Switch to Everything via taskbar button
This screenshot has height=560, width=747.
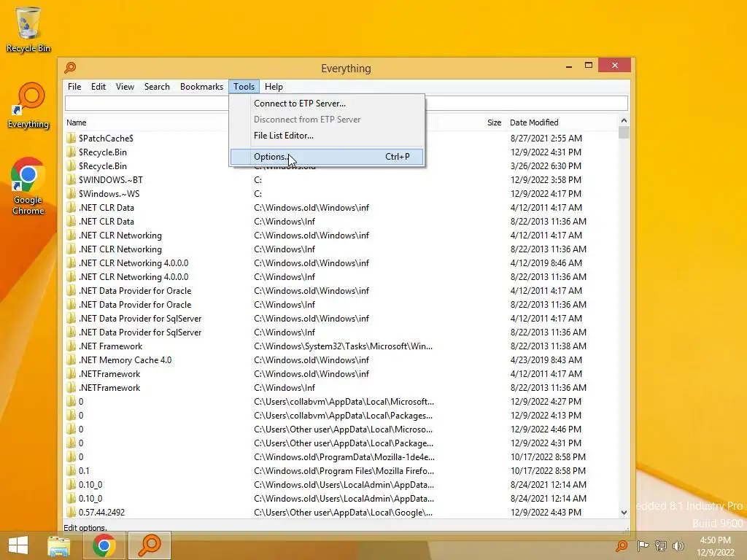tap(150, 545)
